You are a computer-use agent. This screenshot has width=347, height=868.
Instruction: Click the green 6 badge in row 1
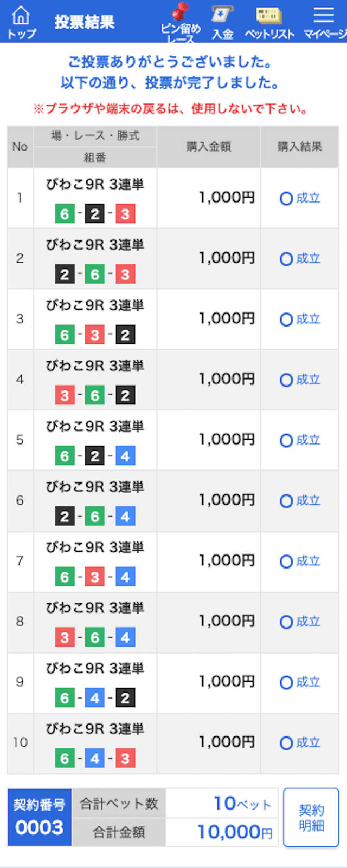[65, 214]
